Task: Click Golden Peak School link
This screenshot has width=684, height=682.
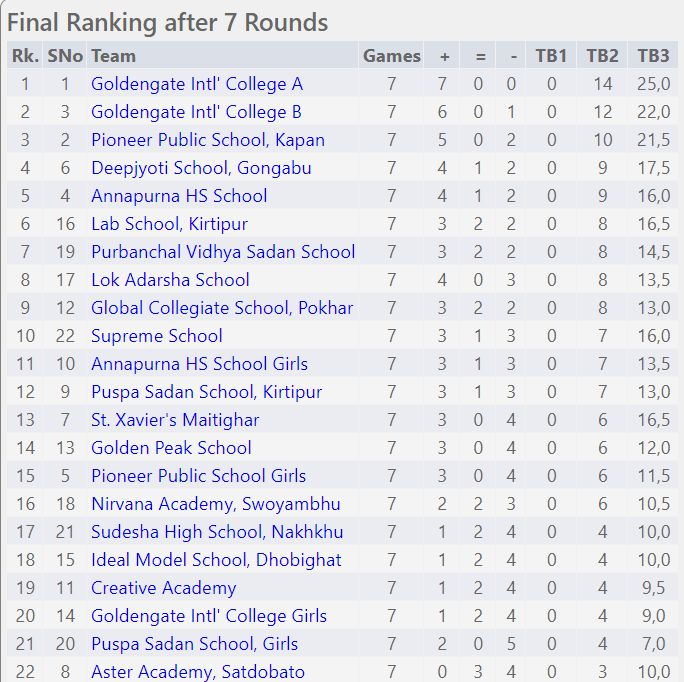Action: click(x=171, y=448)
